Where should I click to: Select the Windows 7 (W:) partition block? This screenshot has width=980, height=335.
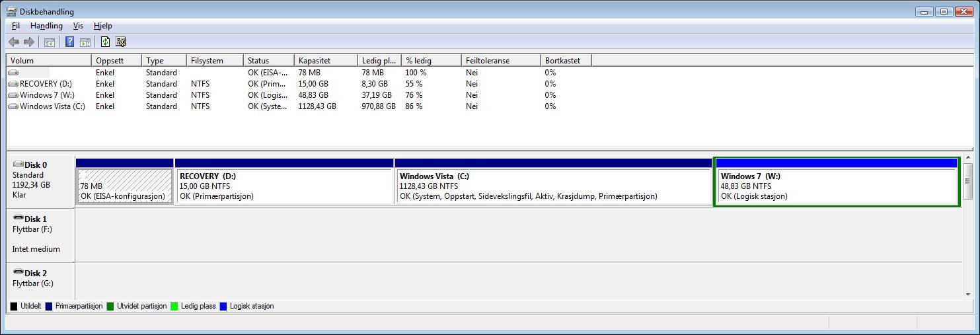837,182
